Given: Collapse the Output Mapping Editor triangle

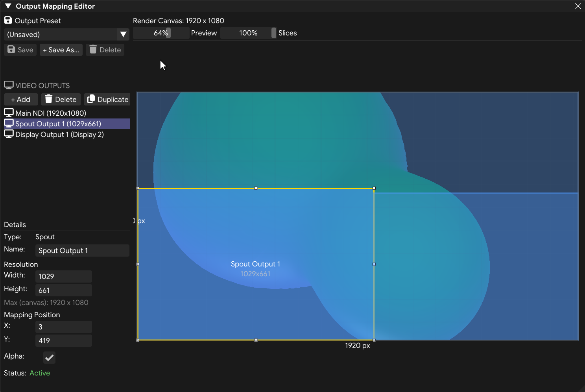Looking at the screenshot, I should click(x=8, y=6).
